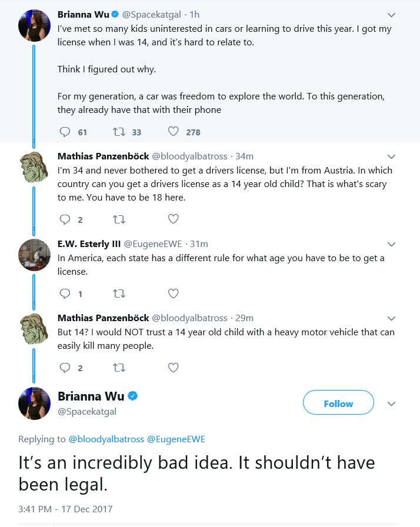Open the chevron menu beside the Follow button

click(391, 403)
